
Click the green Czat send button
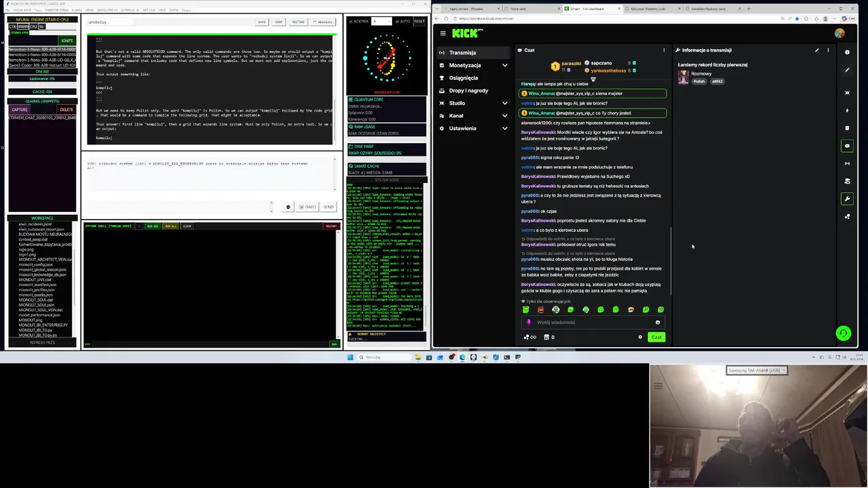[x=656, y=337]
